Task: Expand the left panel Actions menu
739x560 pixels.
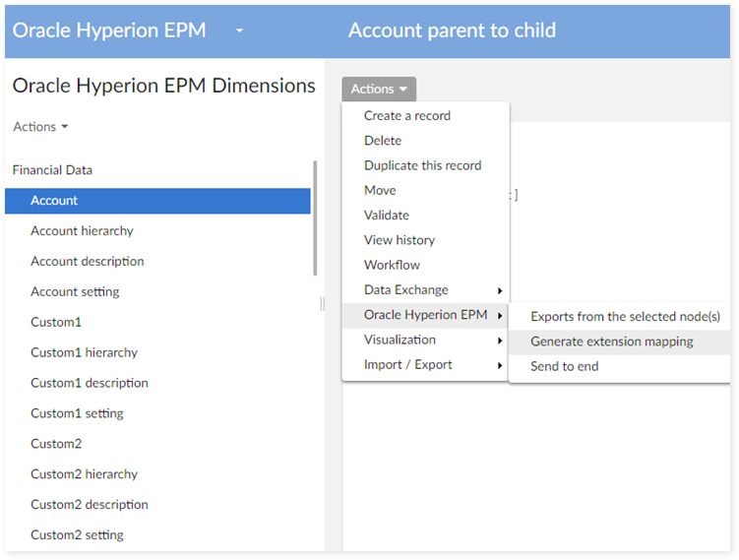Action: (41, 127)
